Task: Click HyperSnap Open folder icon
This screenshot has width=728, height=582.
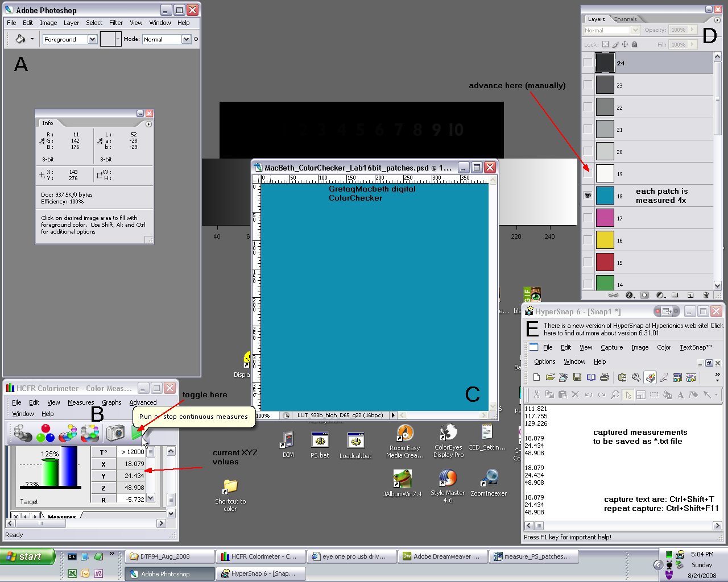Action: click(550, 377)
